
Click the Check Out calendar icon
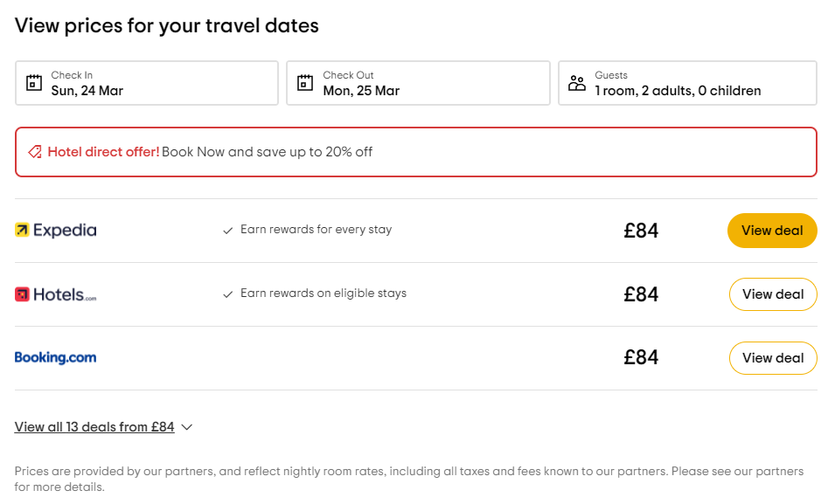click(x=304, y=82)
